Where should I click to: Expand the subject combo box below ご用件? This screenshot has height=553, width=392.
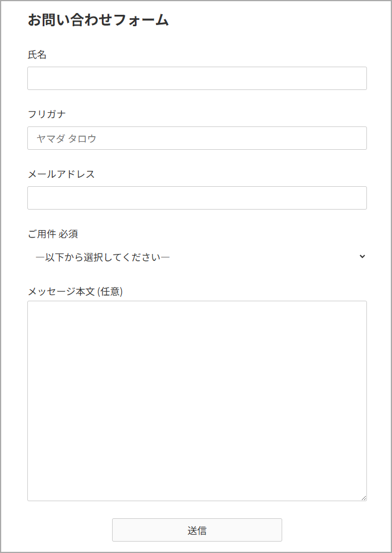[197, 257]
